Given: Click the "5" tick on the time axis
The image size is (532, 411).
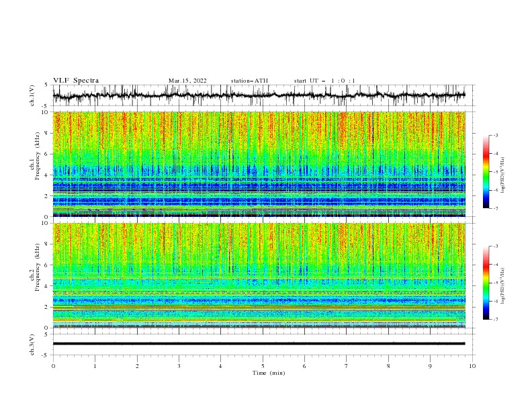Looking at the screenshot, I should click(263, 366).
